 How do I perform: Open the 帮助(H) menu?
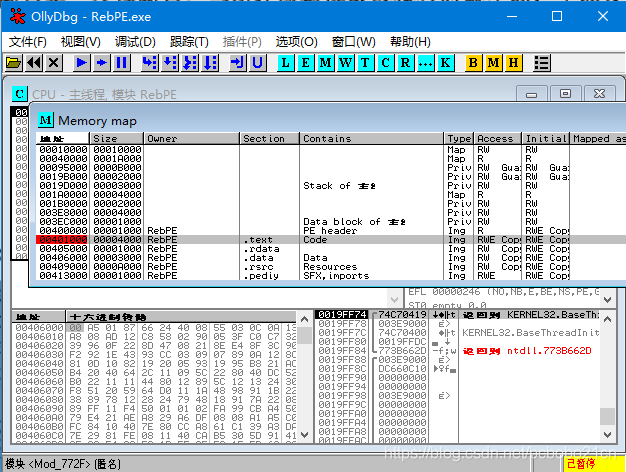click(410, 42)
